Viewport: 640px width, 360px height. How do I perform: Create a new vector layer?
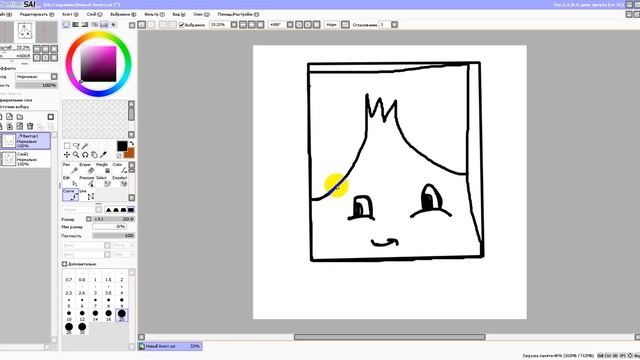pyautogui.click(x=9, y=117)
